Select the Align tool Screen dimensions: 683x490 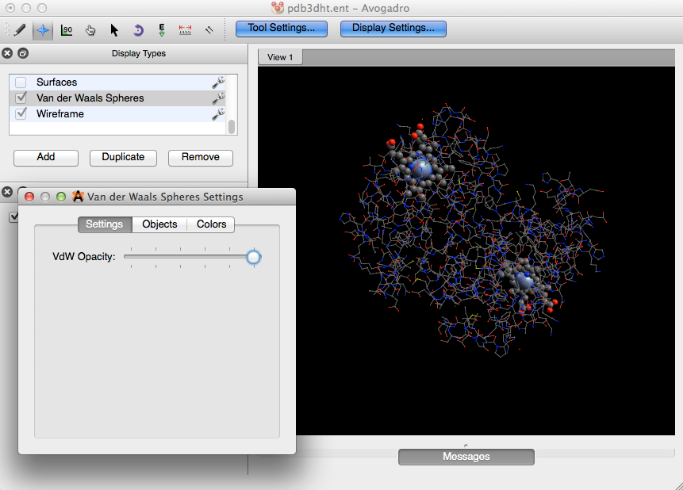click(x=209, y=29)
